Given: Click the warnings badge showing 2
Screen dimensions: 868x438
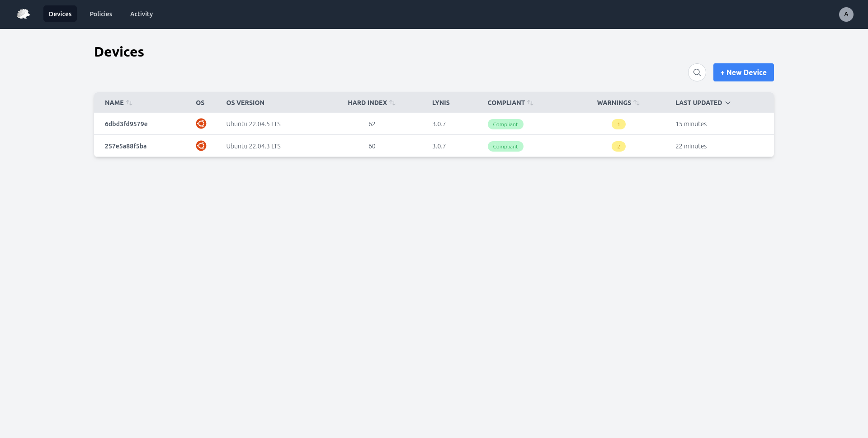Looking at the screenshot, I should (x=618, y=146).
